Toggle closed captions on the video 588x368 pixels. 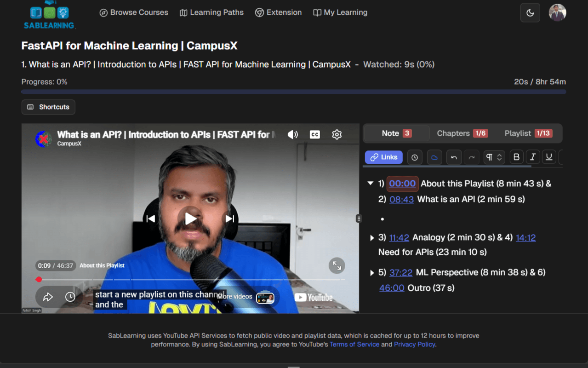pos(314,134)
